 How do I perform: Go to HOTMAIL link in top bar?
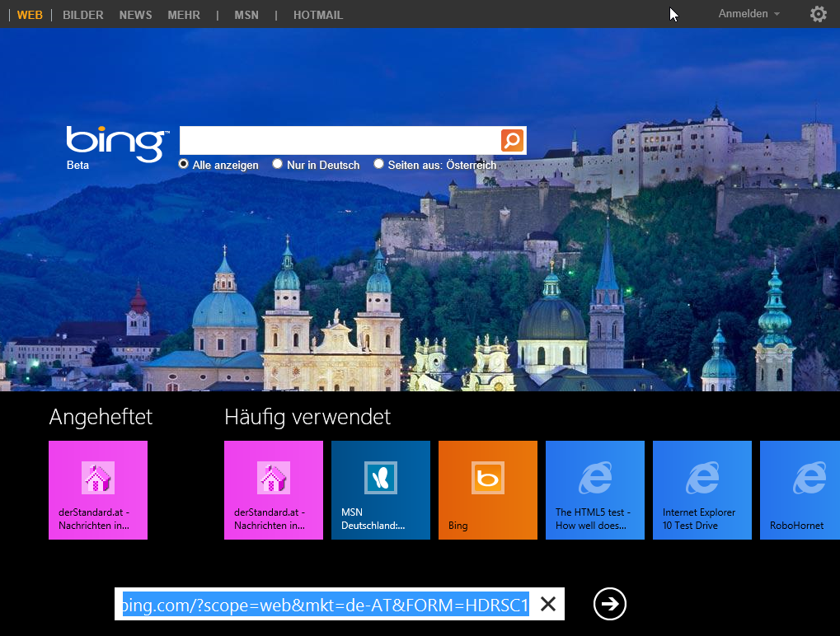318,15
